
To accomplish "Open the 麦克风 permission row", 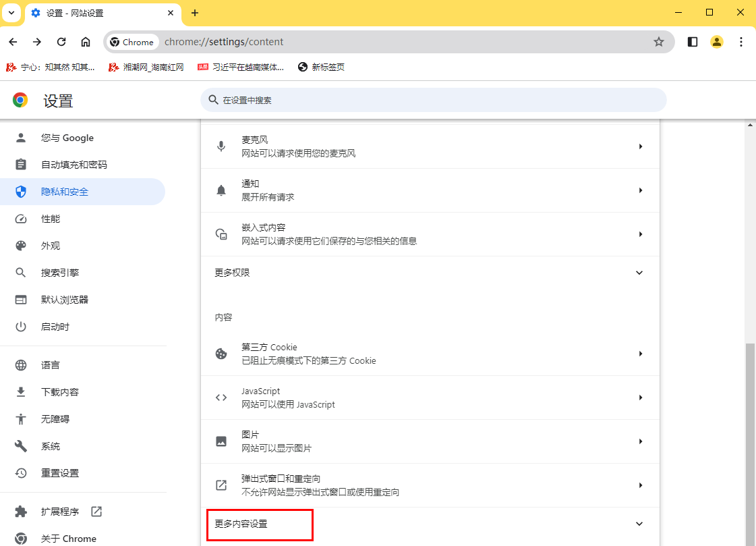I will [430, 146].
